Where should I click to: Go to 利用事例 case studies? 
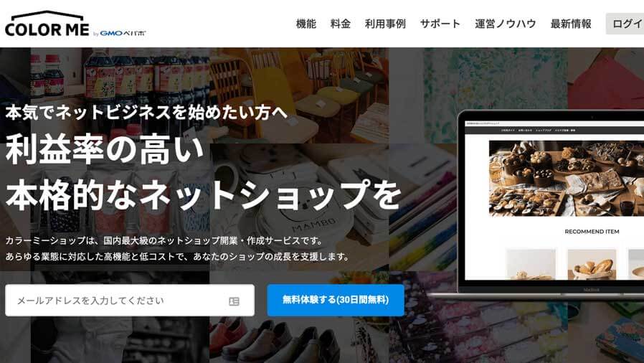tap(385, 24)
